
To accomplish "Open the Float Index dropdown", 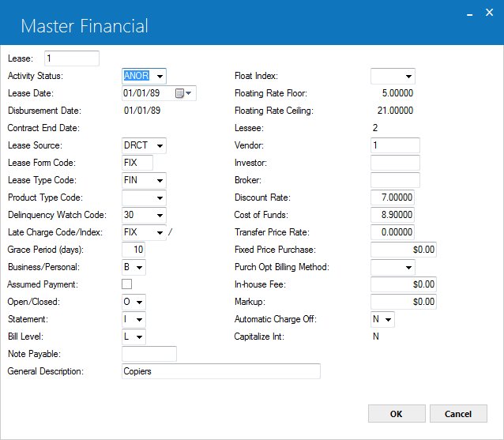I will coord(408,76).
